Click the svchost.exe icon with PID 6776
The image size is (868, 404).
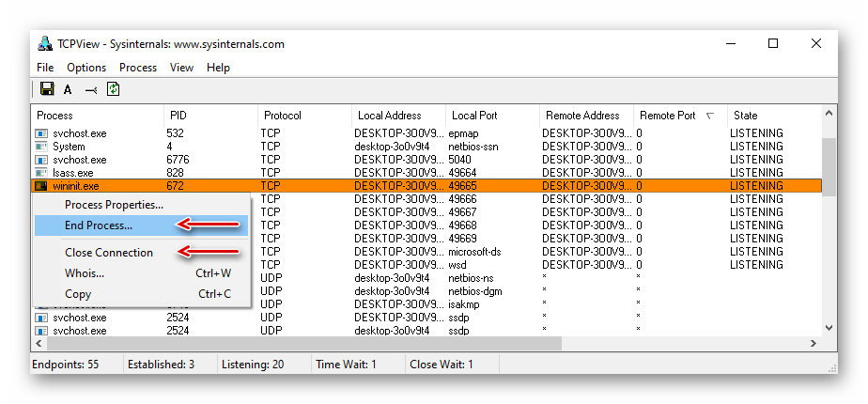click(x=40, y=160)
